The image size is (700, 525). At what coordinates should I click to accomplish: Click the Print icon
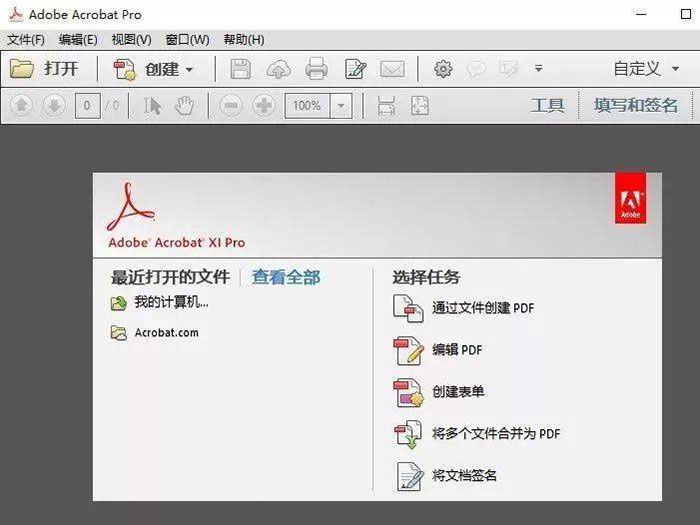316,69
